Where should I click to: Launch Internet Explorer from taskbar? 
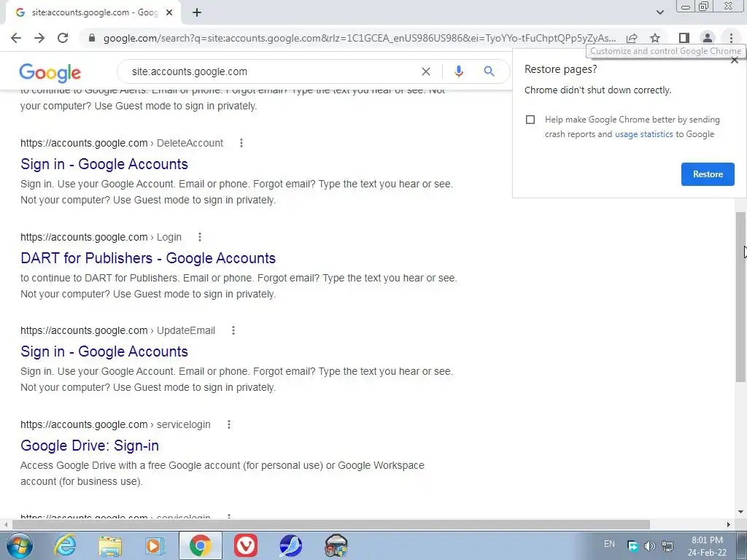coord(65,545)
